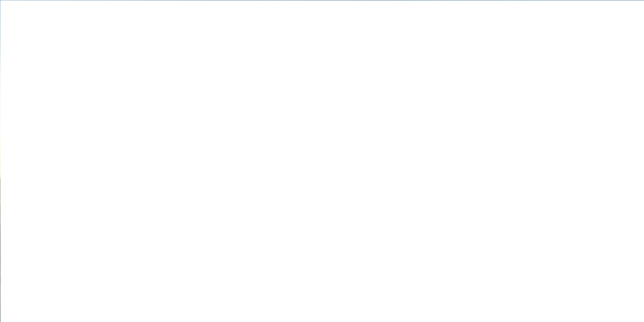Click the blank white window area

(x=322, y=161)
